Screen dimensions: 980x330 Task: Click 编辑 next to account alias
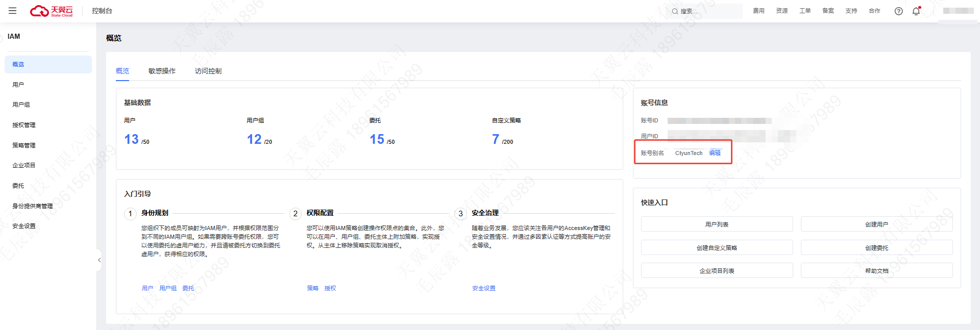[715, 153]
